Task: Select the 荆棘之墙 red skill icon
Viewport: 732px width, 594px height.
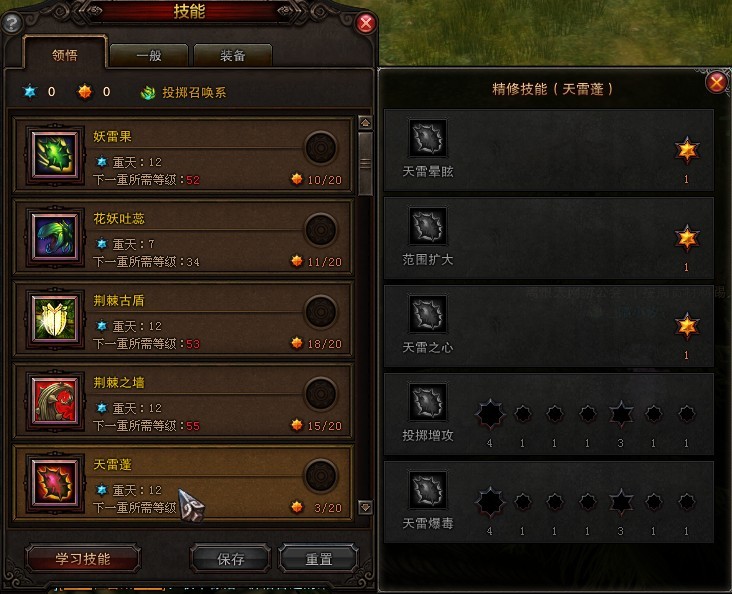Action: tap(55, 401)
